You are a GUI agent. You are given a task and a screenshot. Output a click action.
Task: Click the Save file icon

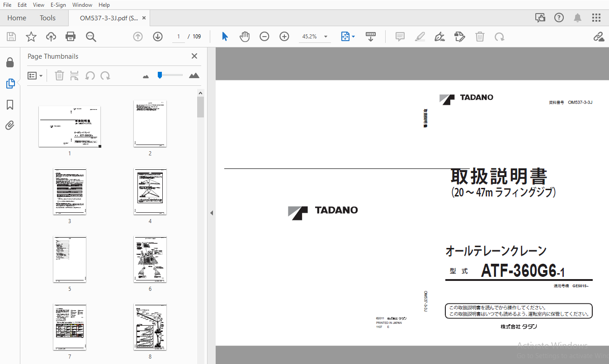11,37
